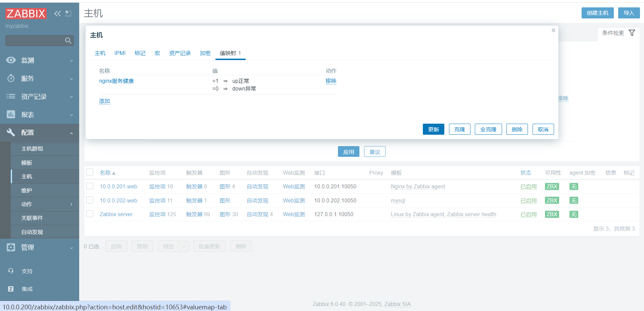This screenshot has height=311, width=644.
Task: Click 无 encryption badge for 10.0.0.202-web
Action: [x=574, y=200]
